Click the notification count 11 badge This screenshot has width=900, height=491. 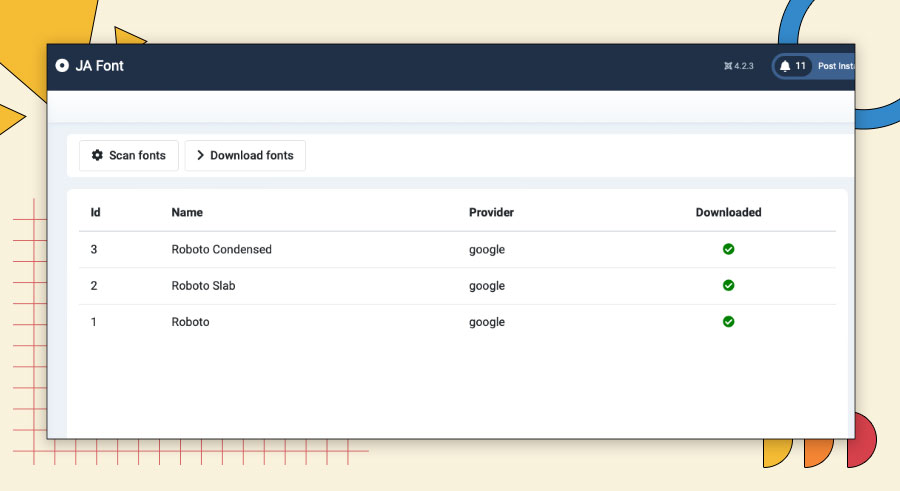[x=800, y=66]
